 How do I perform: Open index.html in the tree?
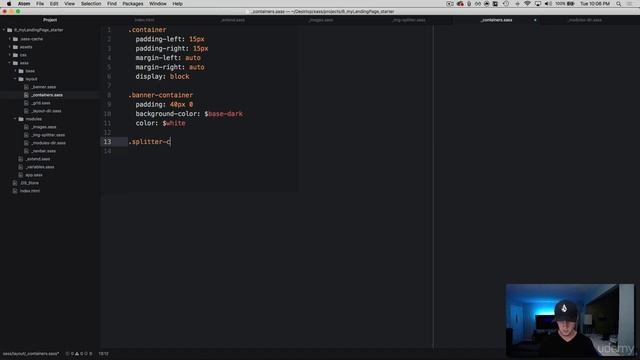click(30, 191)
